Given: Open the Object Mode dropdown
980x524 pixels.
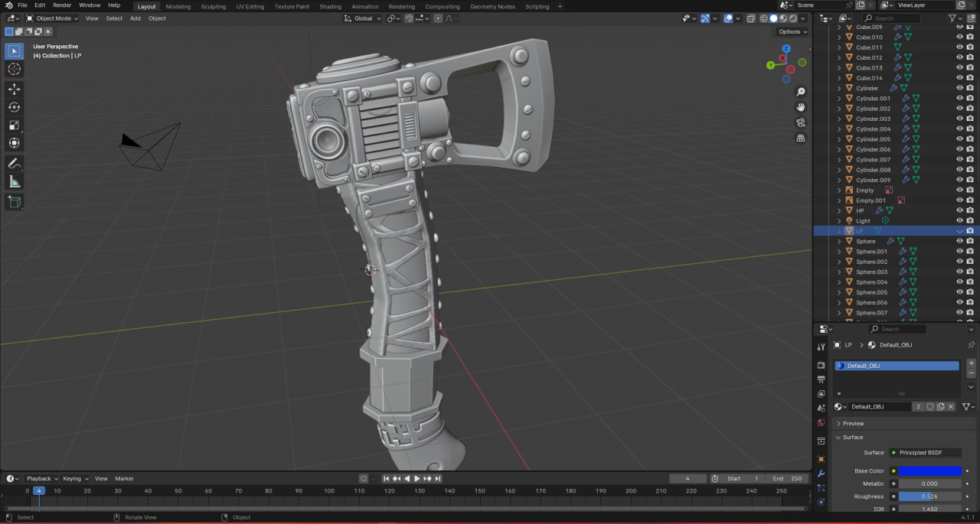Looking at the screenshot, I should (x=52, y=18).
